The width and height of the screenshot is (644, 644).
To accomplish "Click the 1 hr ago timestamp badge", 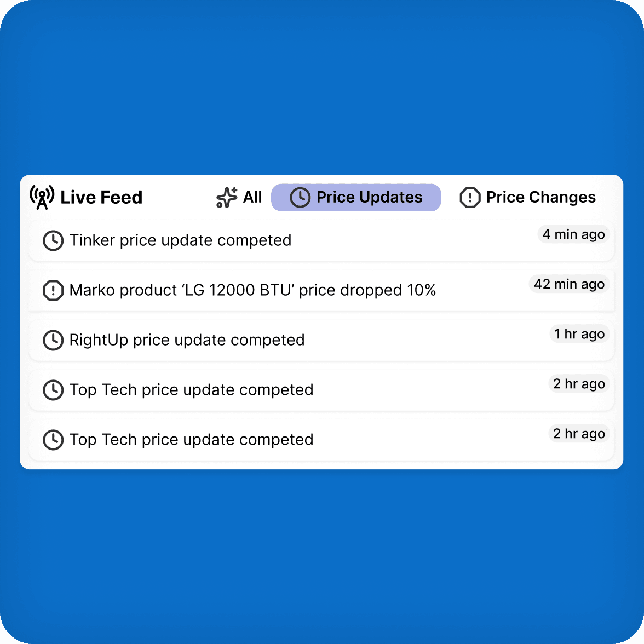I will pos(579,334).
